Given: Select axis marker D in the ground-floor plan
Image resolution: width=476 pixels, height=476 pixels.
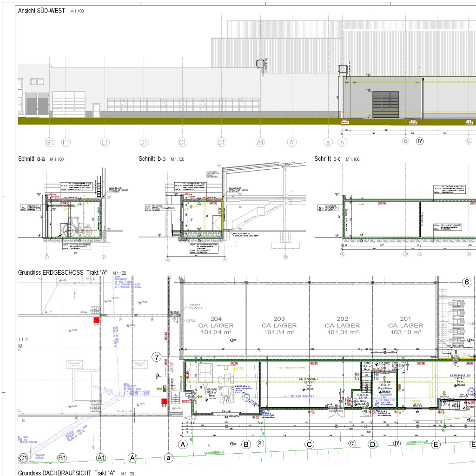Looking at the screenshot, I should click(x=372, y=444).
